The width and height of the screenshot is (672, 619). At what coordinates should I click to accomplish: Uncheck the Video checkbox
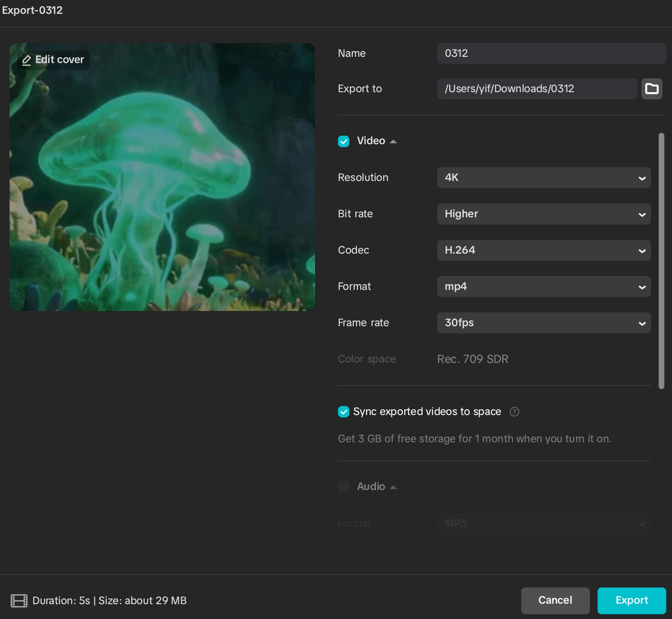pyautogui.click(x=344, y=141)
